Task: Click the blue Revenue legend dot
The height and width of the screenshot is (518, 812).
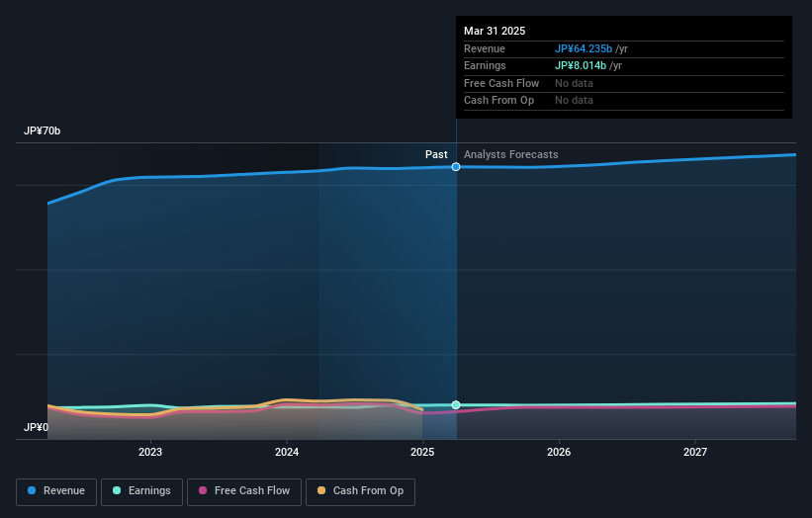Action: pyautogui.click(x=32, y=490)
